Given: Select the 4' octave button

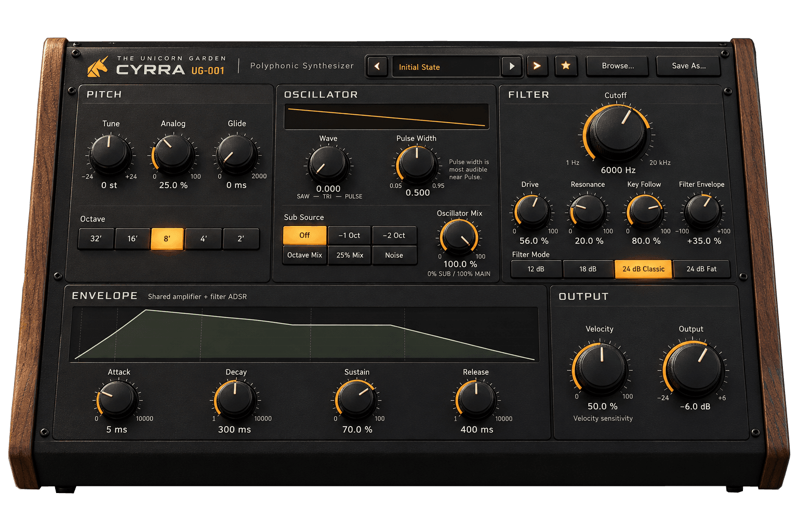Looking at the screenshot, I should (x=204, y=239).
